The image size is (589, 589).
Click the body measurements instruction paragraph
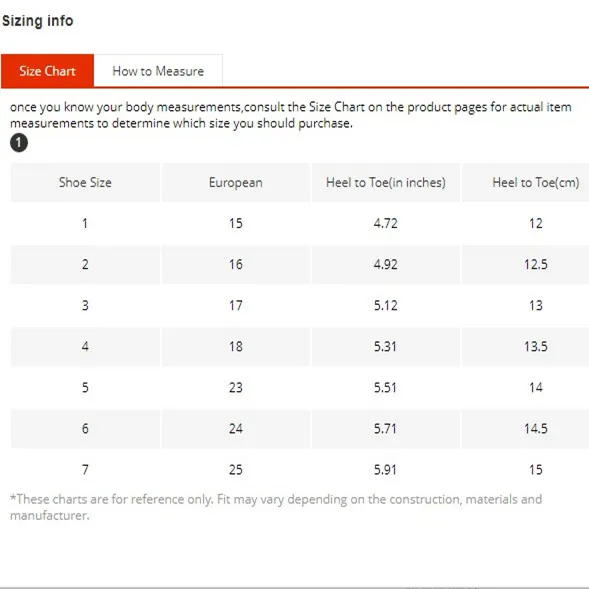[291, 115]
